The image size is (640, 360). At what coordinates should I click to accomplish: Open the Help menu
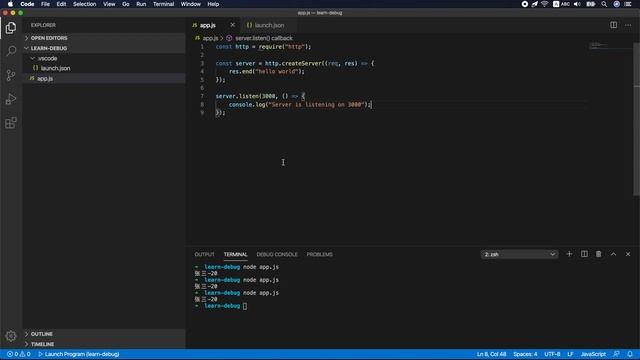point(213,4)
